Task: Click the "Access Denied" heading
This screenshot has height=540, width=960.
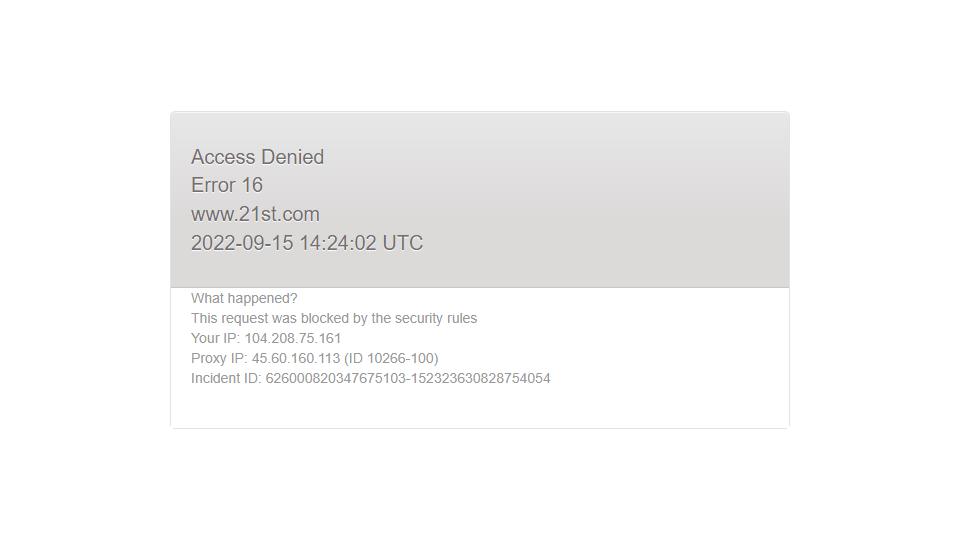Action: (x=257, y=157)
